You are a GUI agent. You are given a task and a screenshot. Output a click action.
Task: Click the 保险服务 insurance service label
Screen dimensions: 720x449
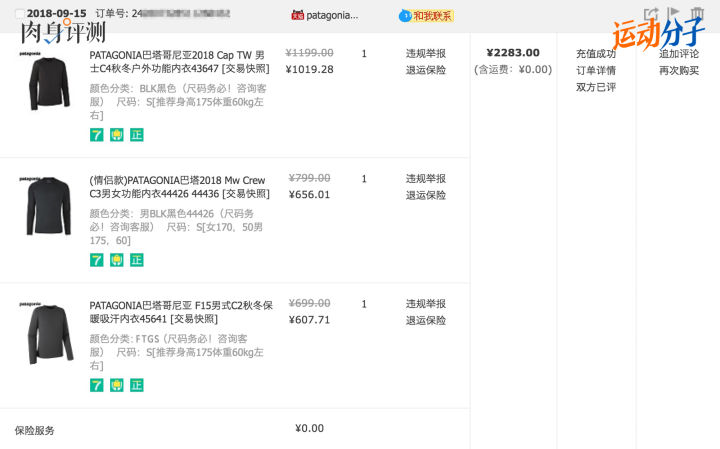coord(34,431)
